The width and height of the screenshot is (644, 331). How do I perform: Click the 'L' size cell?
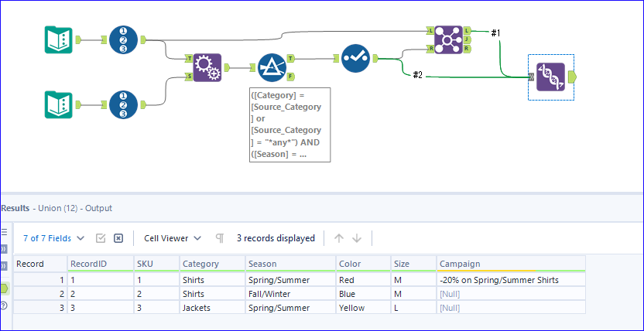point(413,308)
